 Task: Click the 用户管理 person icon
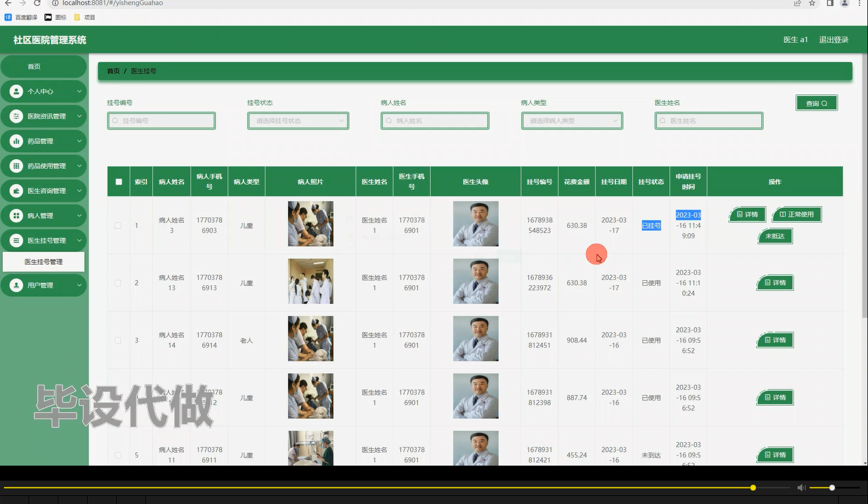coord(17,285)
